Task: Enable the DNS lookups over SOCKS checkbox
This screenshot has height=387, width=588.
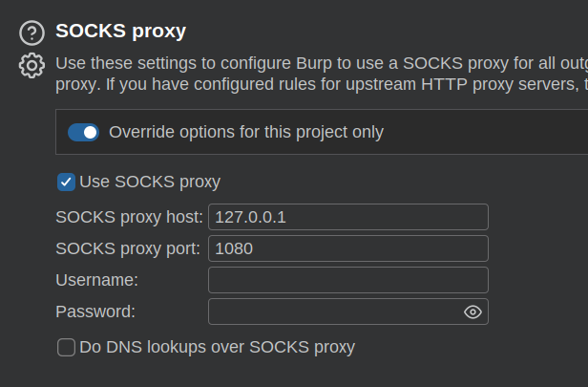Action: point(66,347)
